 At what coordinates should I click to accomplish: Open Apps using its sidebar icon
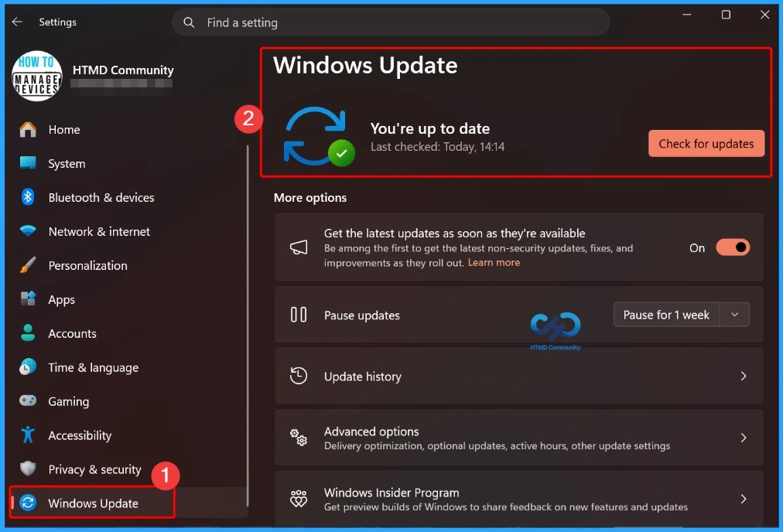[x=27, y=299]
